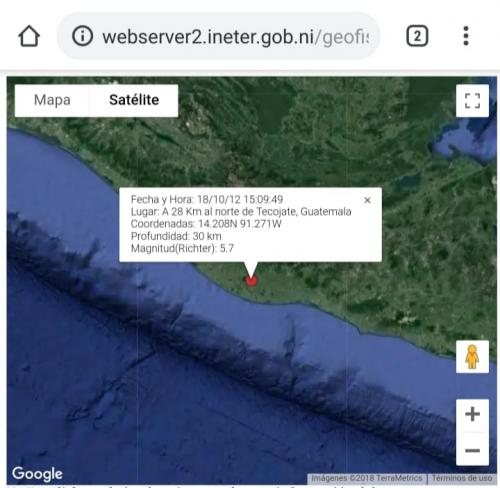Open site information icon in address bar

click(x=82, y=36)
